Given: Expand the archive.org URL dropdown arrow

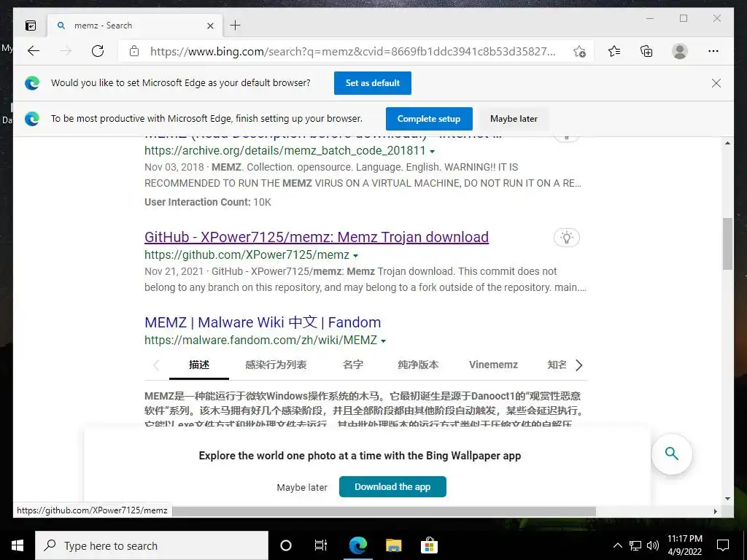Looking at the screenshot, I should (x=432, y=152).
